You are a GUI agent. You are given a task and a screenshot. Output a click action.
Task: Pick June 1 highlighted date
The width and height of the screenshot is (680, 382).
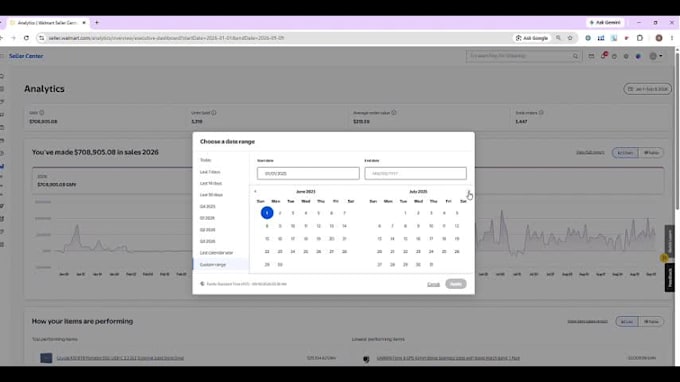pyautogui.click(x=267, y=213)
